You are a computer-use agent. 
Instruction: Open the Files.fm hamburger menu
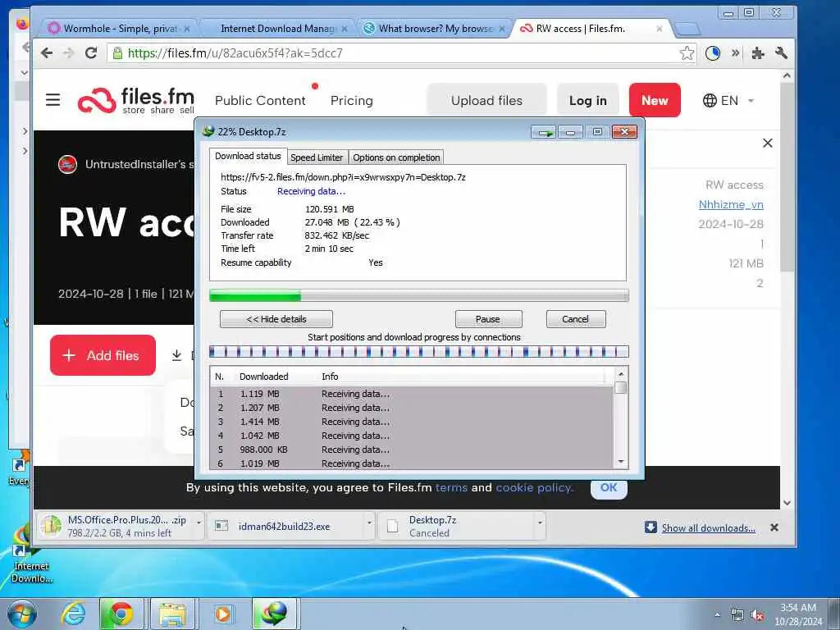click(x=52, y=99)
